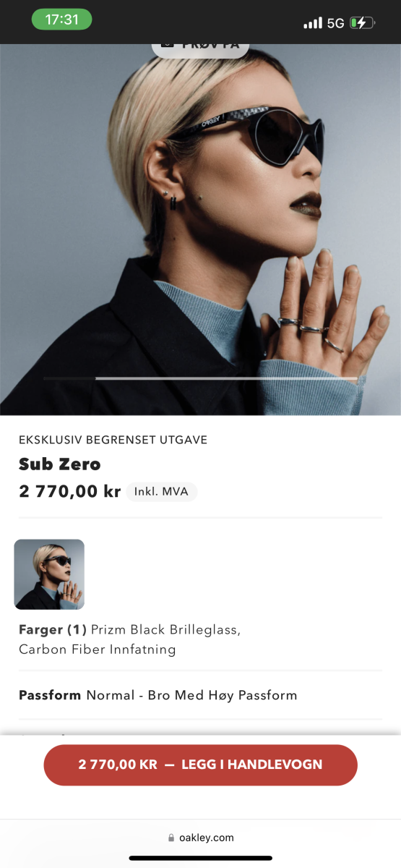This screenshot has height=868, width=401.
Task: Tap the lock icon beside oakley.com
Action: 171,838
